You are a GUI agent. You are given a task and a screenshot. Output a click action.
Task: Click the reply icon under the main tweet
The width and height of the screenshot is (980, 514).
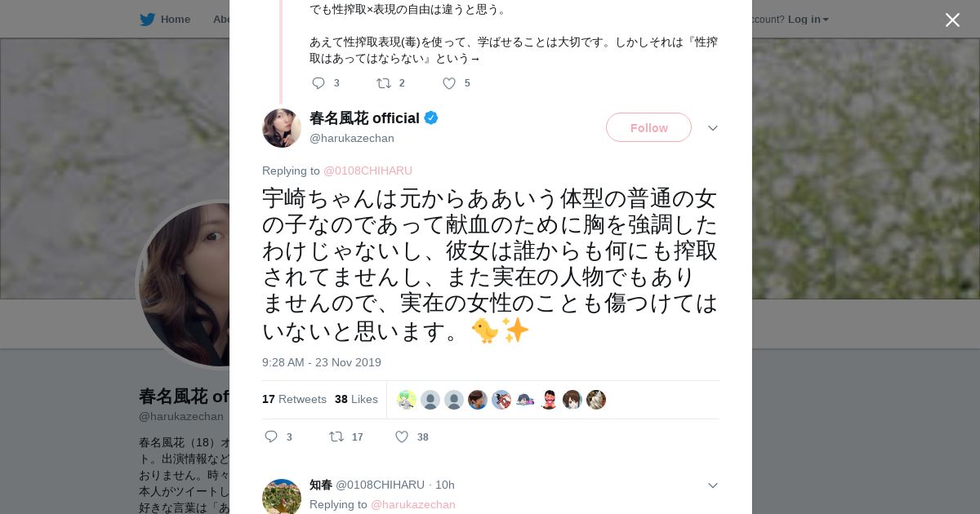(272, 437)
